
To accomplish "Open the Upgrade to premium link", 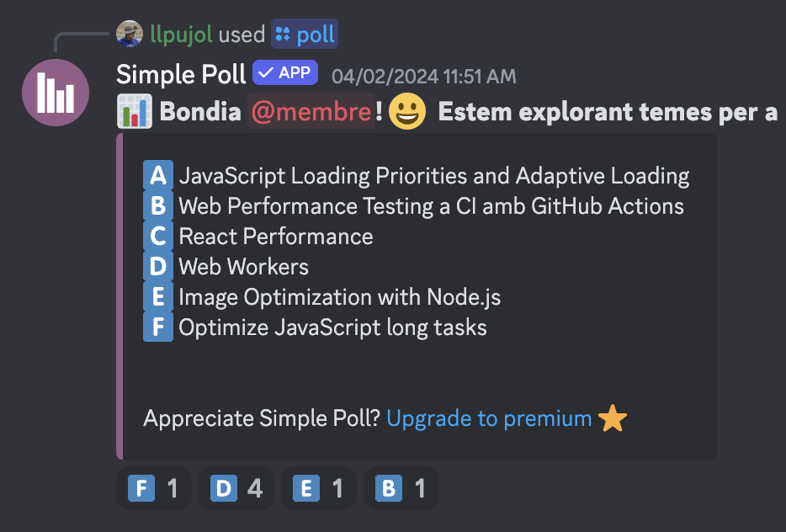I will tap(489, 418).
